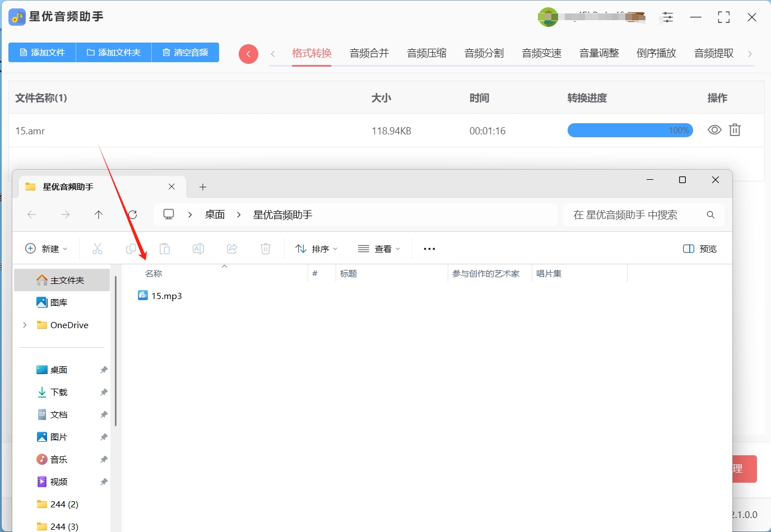Viewport: 771px width, 532px height.
Task: Switch to the 音频压缩 tab
Action: (426, 53)
